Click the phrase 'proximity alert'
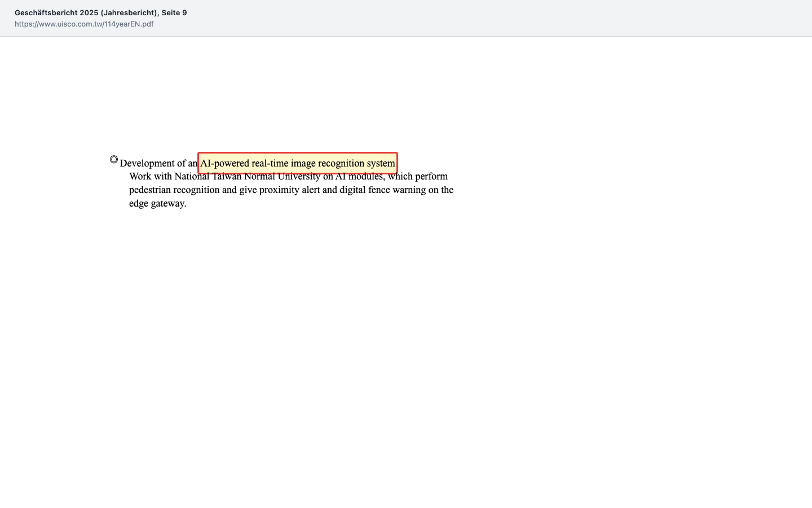812x508 pixels. 289,190
